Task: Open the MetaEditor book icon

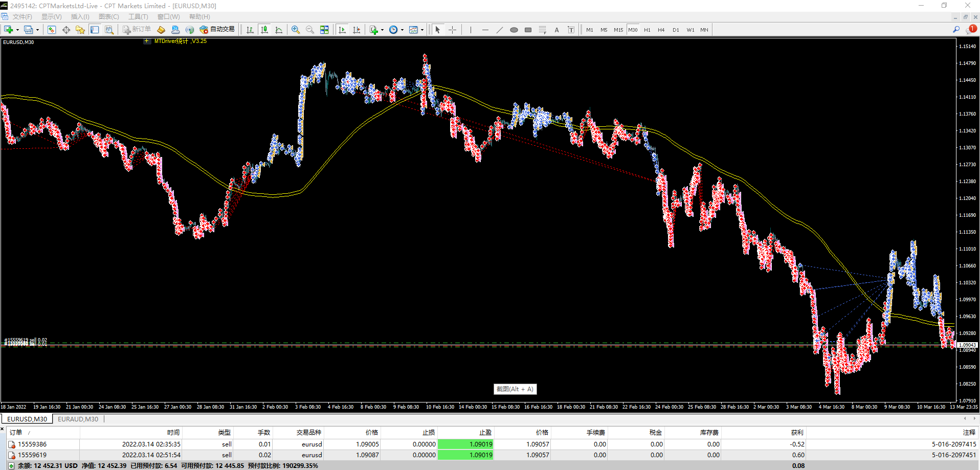Action: 161,30
